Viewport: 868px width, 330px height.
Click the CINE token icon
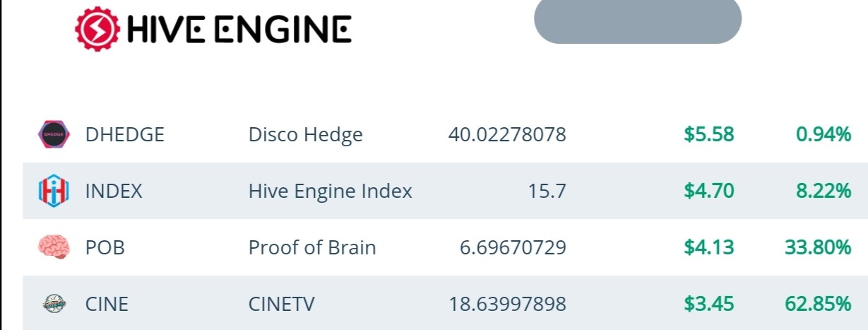coord(54,304)
